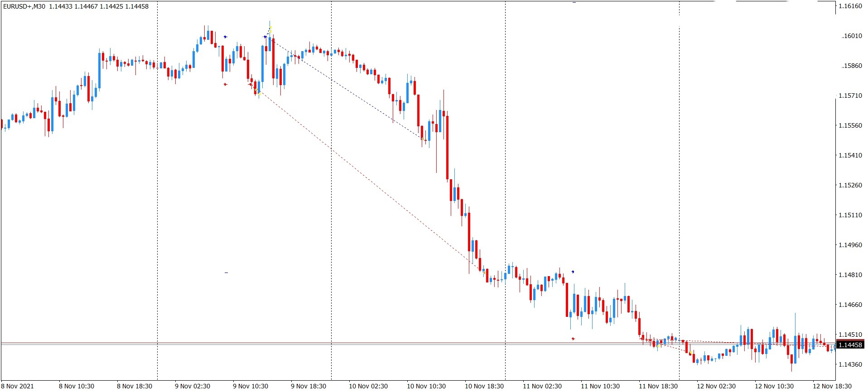Select the small blue dash marker near 1.14810
The height and width of the screenshot is (392, 868).
[226, 272]
